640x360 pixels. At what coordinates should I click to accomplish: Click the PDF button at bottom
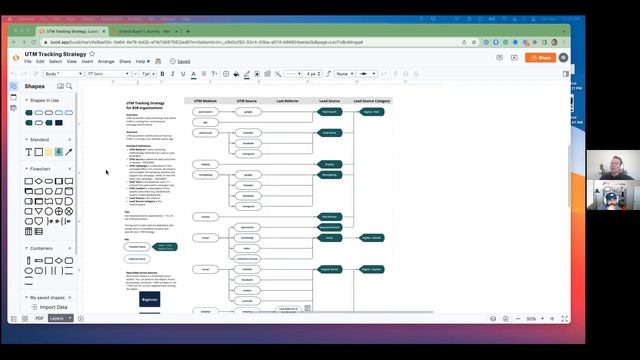click(39, 318)
